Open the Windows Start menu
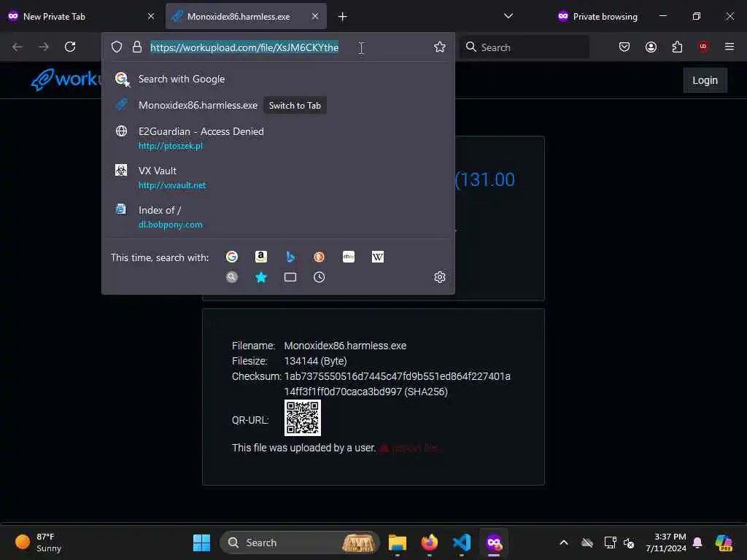747x560 pixels. [201, 542]
